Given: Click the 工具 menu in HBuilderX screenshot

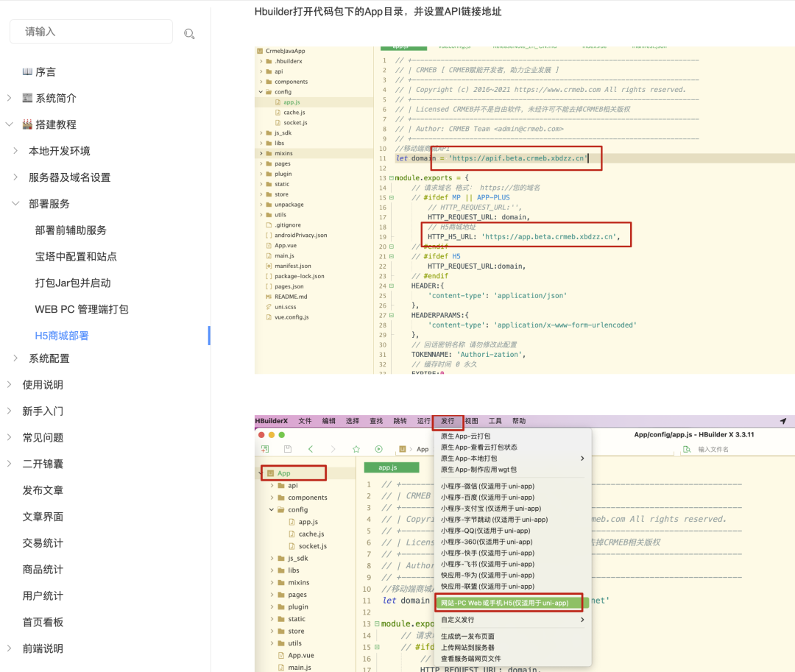Looking at the screenshot, I should click(x=495, y=420).
